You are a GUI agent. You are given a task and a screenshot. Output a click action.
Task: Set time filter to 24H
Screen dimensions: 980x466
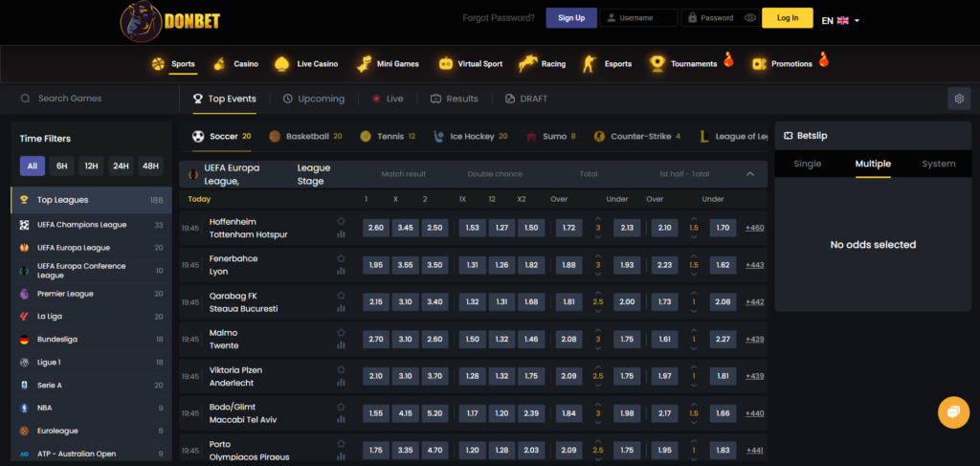click(x=121, y=166)
